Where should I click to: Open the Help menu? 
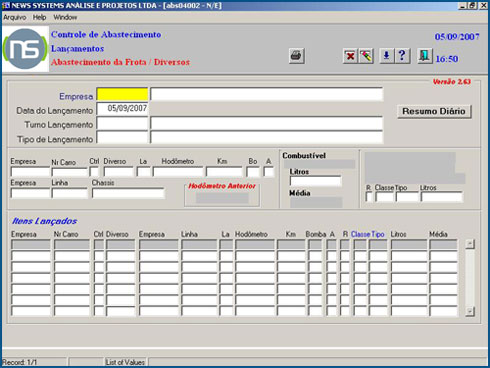point(39,17)
